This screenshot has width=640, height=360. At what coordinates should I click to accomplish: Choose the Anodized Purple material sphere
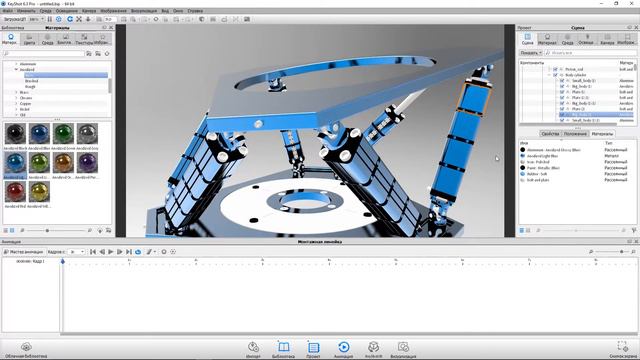click(87, 162)
